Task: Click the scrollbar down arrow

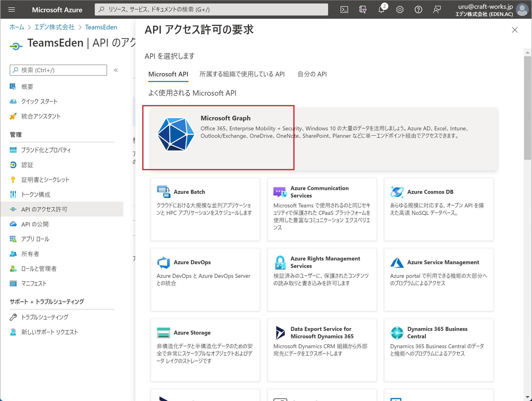Action: click(527, 397)
